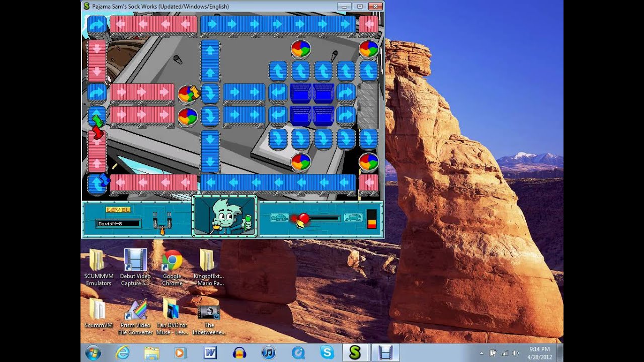The height and width of the screenshot is (362, 644).
Task: Click the red and yellow gauge meter
Action: [372, 219]
